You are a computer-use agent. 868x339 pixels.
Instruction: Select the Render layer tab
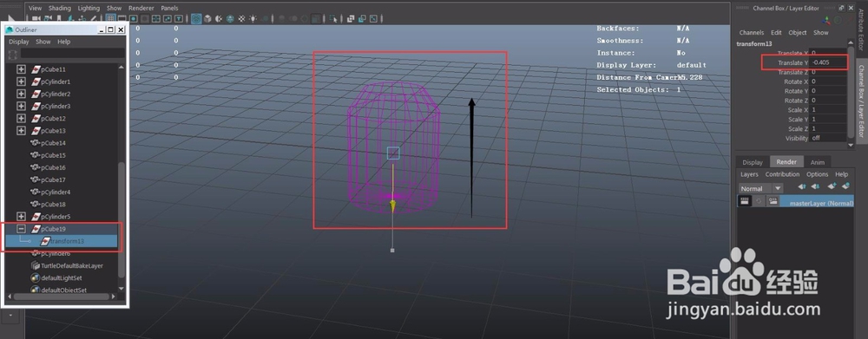786,162
